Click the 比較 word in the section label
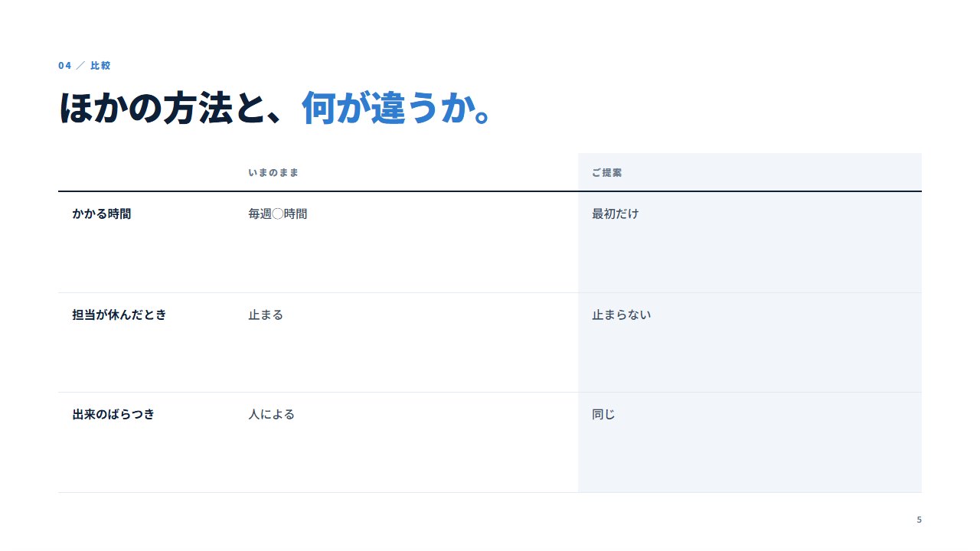980x551 pixels. [100, 66]
